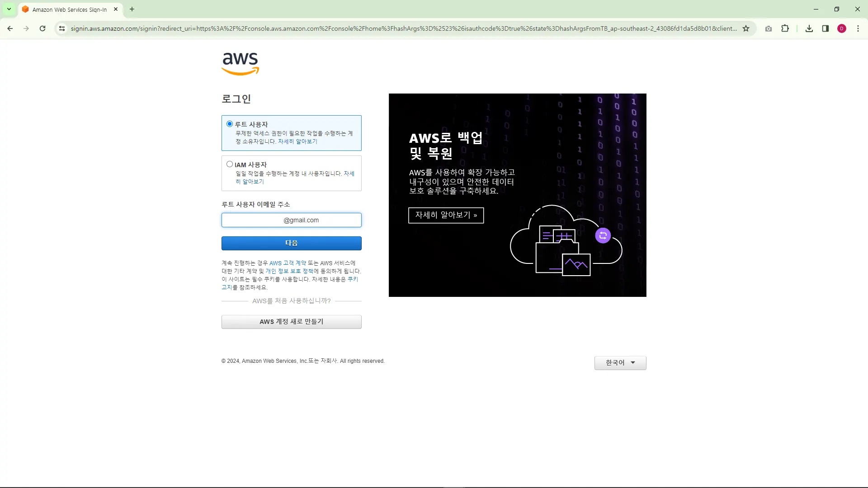Select the IAM 사용자 radio button

point(230,164)
